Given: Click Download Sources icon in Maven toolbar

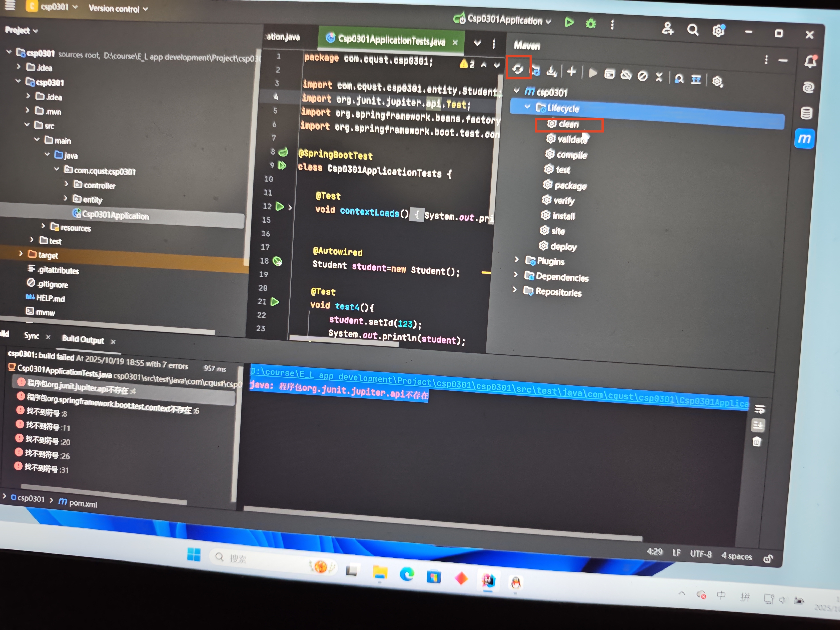Looking at the screenshot, I should (551, 71).
